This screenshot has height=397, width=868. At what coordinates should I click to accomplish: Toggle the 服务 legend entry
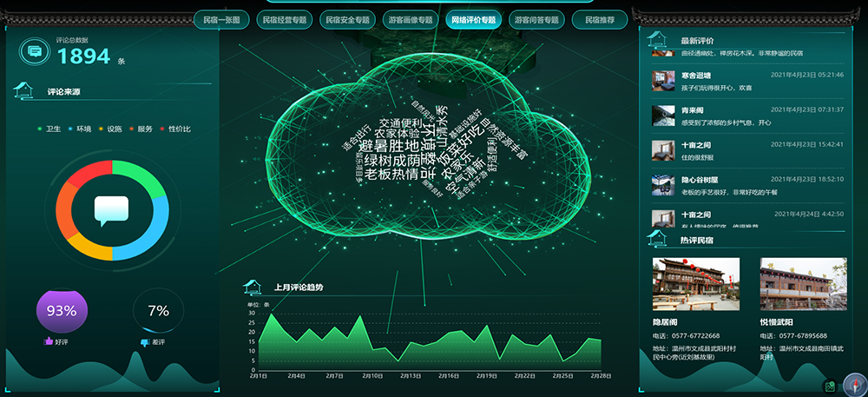coord(139,129)
